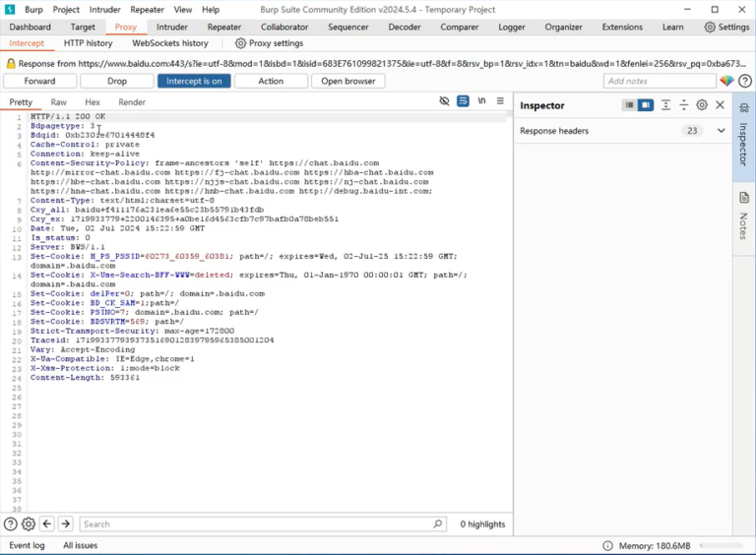Open All issues panel
The width and height of the screenshot is (756, 555).
point(80,545)
